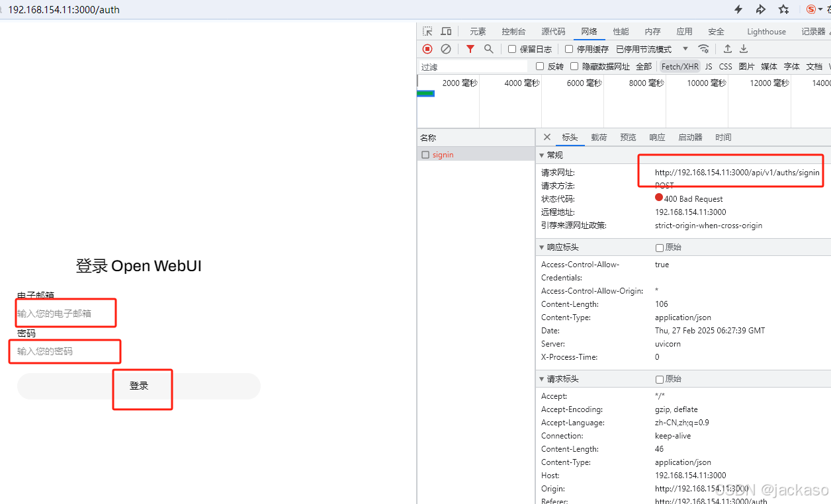Image resolution: width=831 pixels, height=504 pixels.
Task: Clear the network log
Action: tap(446, 49)
